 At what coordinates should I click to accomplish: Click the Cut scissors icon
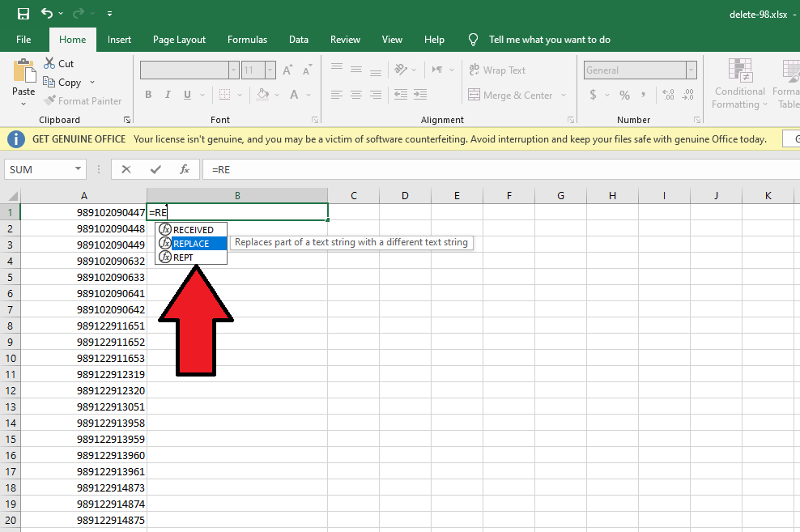coord(49,63)
